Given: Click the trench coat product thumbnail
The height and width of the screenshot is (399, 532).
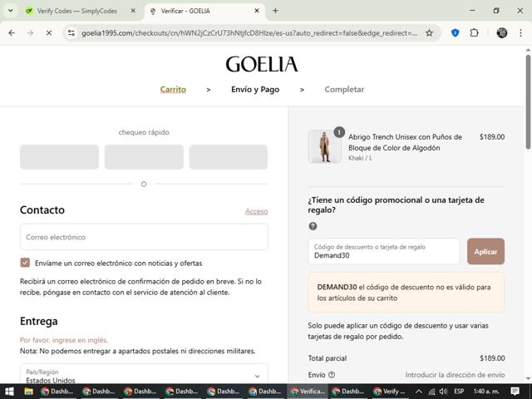Looking at the screenshot, I should click(x=325, y=146).
